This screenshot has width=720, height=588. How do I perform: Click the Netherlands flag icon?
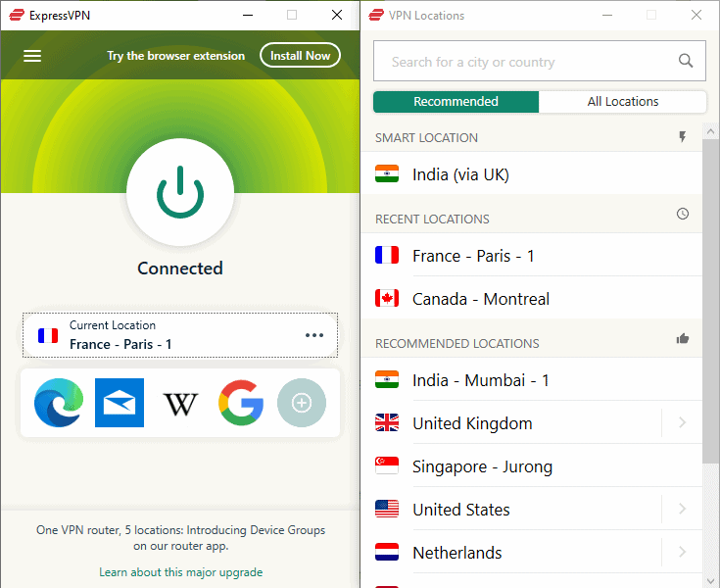click(x=387, y=552)
